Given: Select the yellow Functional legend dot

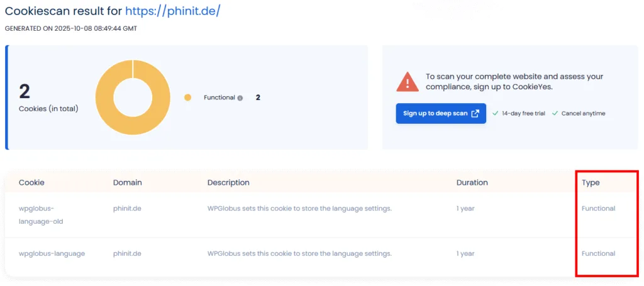Looking at the screenshot, I should point(187,97).
